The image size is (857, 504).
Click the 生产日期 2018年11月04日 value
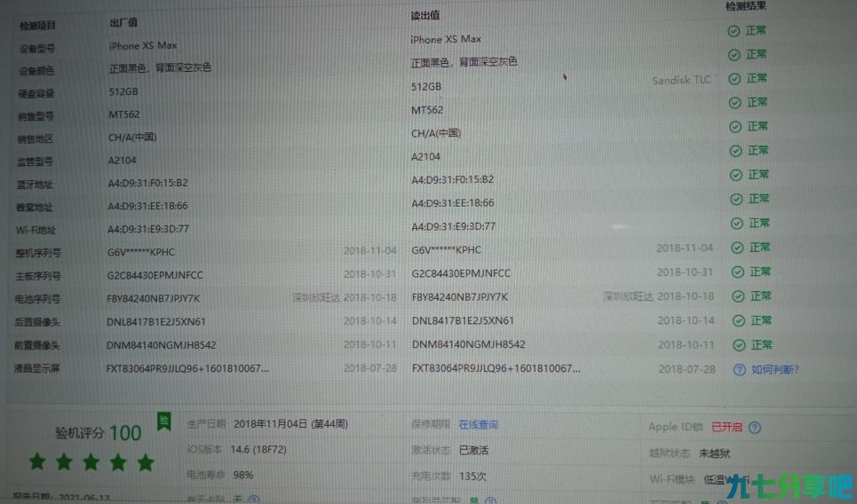(x=290, y=424)
